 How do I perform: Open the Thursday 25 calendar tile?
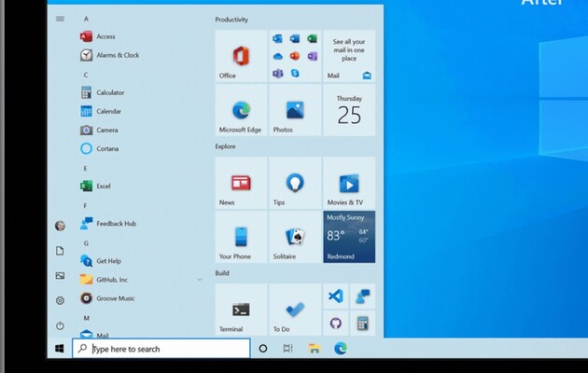click(349, 110)
